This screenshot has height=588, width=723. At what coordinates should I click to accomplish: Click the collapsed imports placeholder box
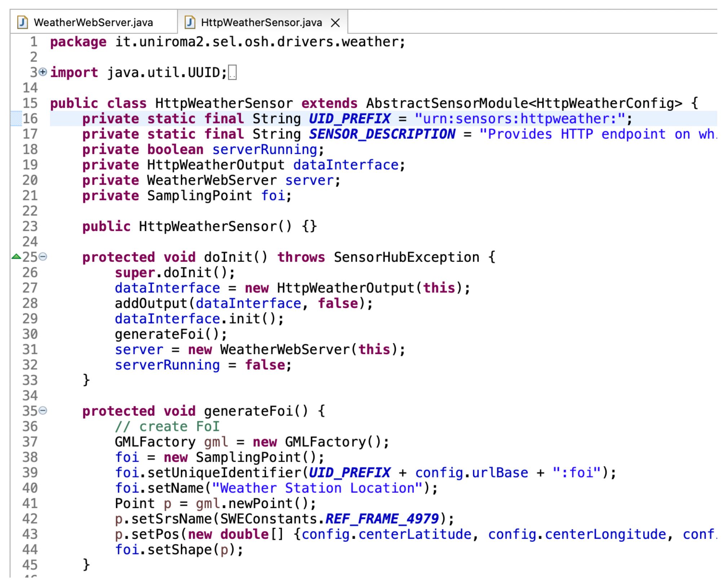pos(232,72)
